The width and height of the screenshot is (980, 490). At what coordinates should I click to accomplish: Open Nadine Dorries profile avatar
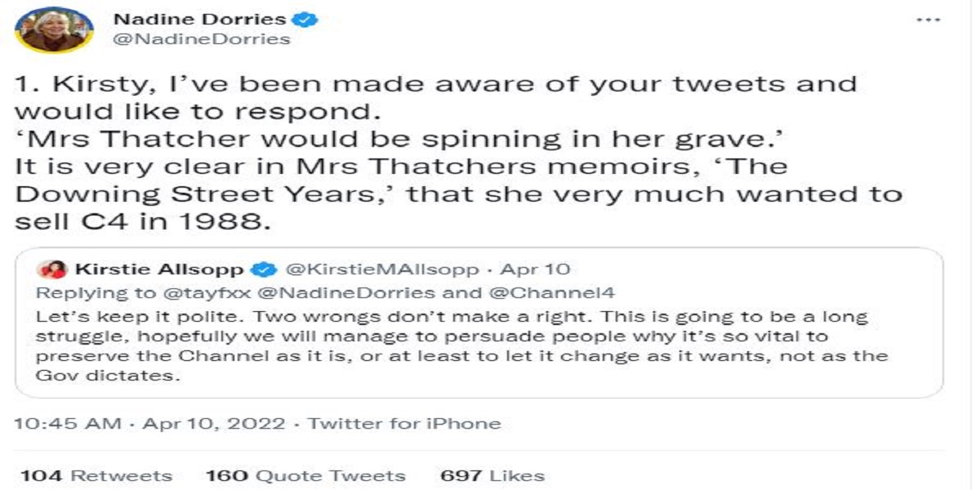tap(54, 29)
